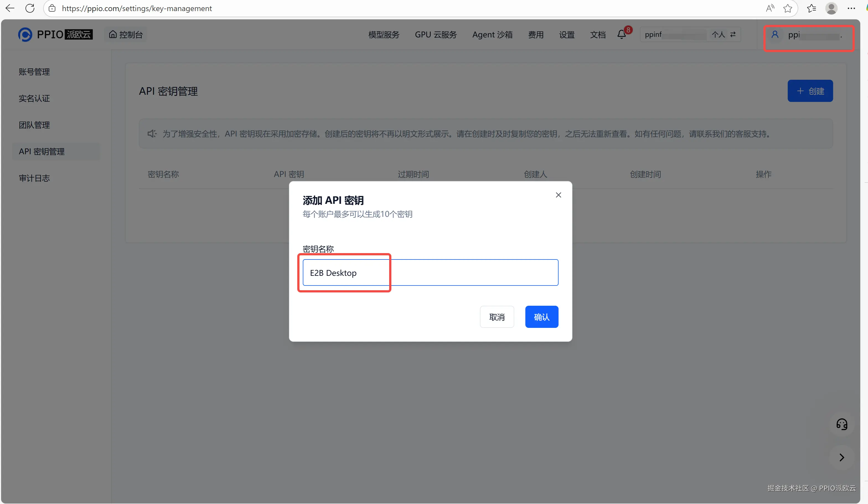Screen dimensions: 868x504
Task: Expand the side panel right chevron
Action: (841, 457)
